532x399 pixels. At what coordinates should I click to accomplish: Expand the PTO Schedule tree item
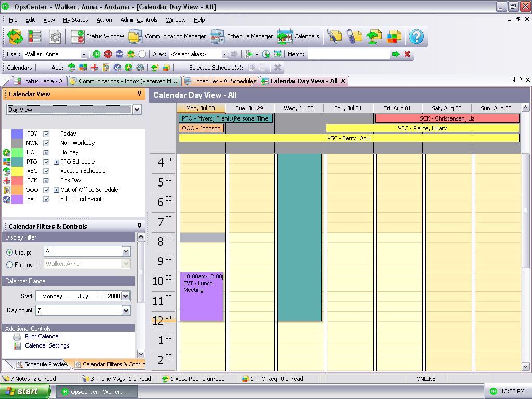tap(56, 162)
